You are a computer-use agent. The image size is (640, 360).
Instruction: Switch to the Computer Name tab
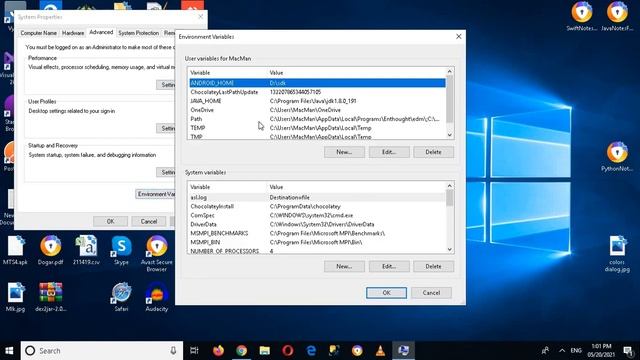click(39, 33)
